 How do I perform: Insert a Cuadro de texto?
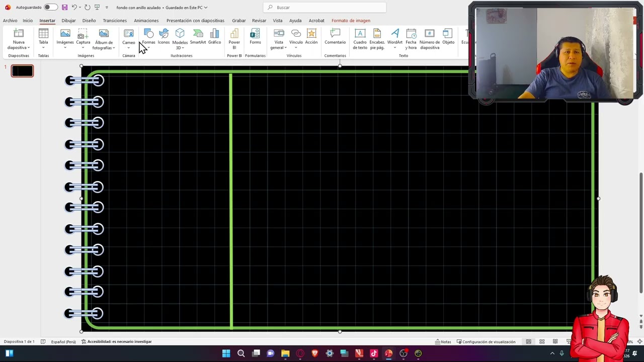(x=360, y=39)
